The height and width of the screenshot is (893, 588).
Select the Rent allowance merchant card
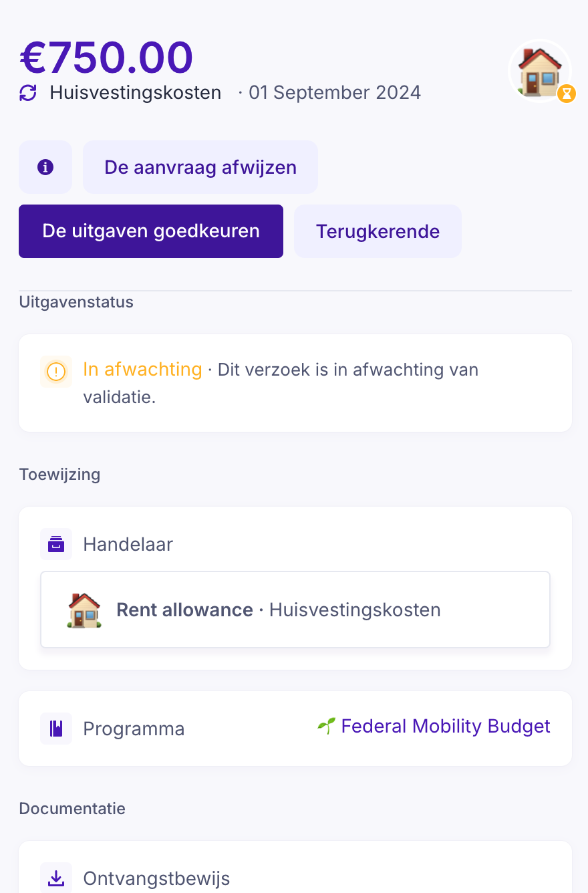tap(295, 610)
